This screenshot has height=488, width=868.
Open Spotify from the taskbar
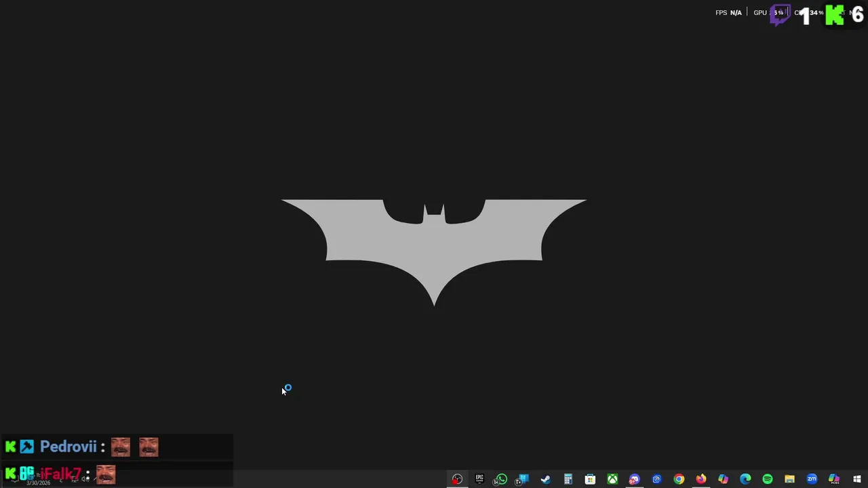click(x=767, y=479)
